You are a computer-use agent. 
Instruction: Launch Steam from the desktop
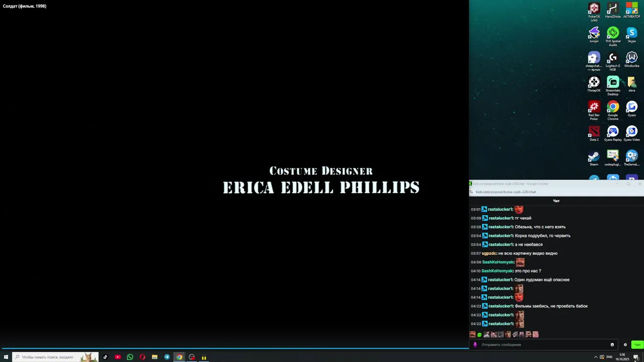point(594,158)
